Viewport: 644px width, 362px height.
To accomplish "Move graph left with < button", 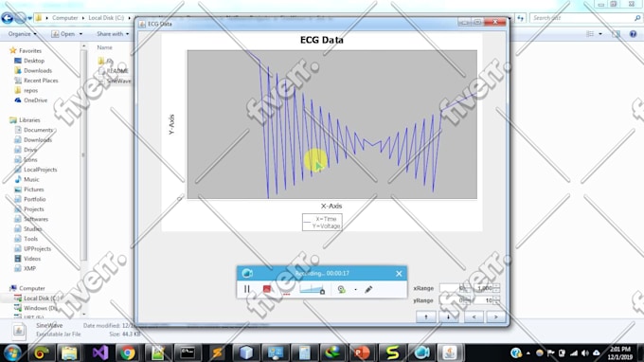I will coord(474,317).
